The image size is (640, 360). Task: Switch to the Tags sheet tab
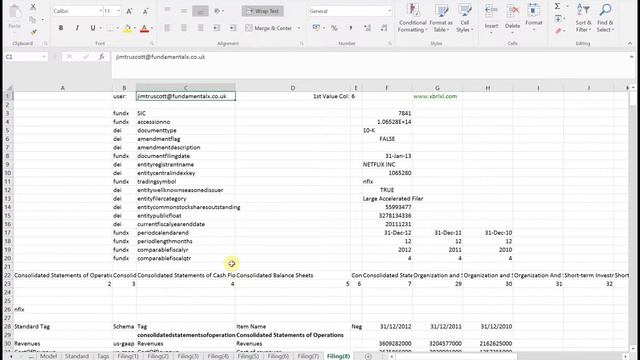coord(103,356)
